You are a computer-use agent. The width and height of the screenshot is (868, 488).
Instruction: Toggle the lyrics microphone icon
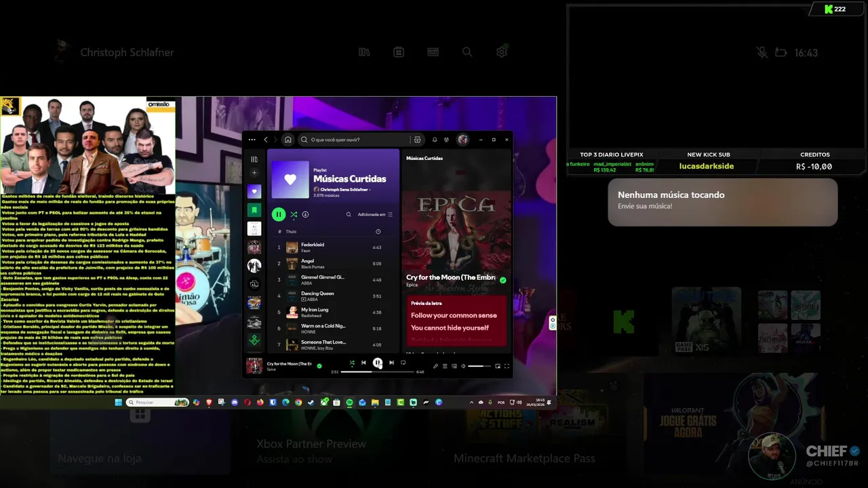pos(436,366)
